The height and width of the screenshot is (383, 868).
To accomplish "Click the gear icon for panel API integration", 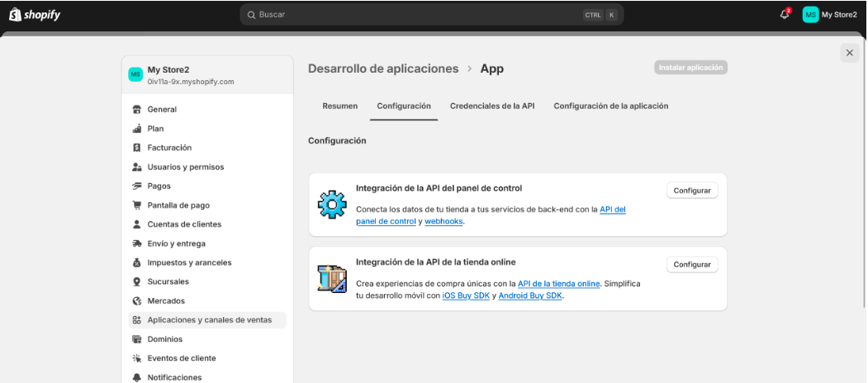I will point(332,204).
